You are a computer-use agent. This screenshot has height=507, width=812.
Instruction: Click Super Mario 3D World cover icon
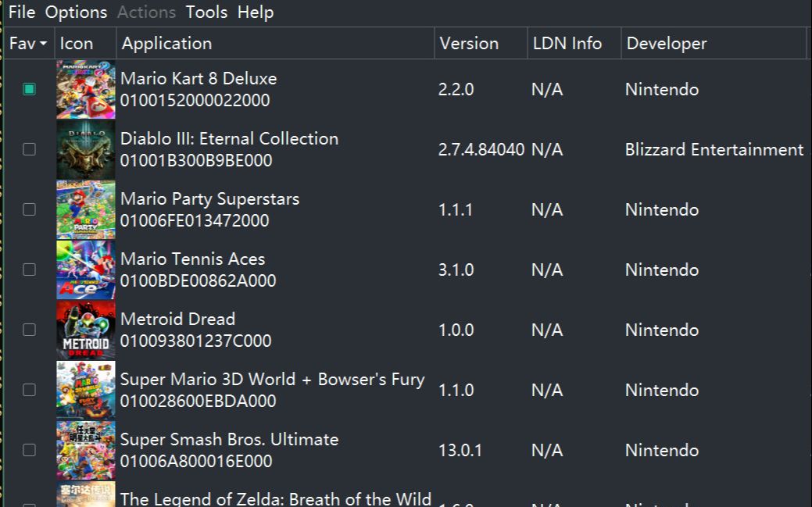pos(86,390)
